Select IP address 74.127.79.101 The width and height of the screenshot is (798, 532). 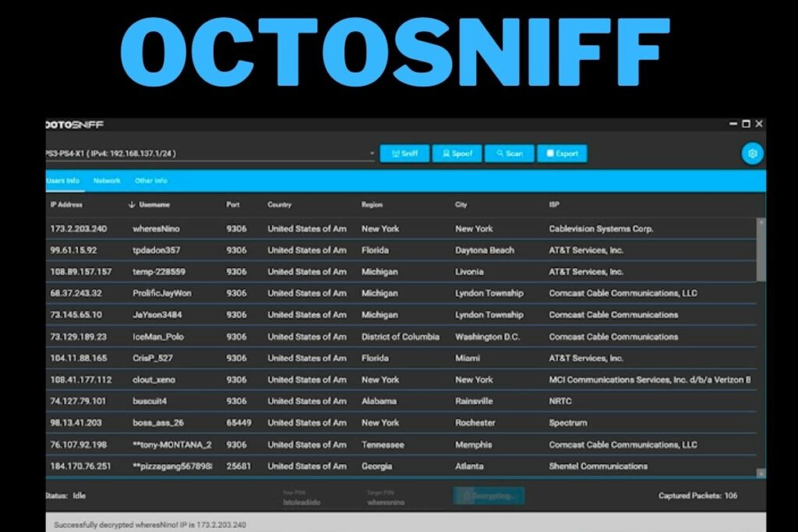[78, 401]
